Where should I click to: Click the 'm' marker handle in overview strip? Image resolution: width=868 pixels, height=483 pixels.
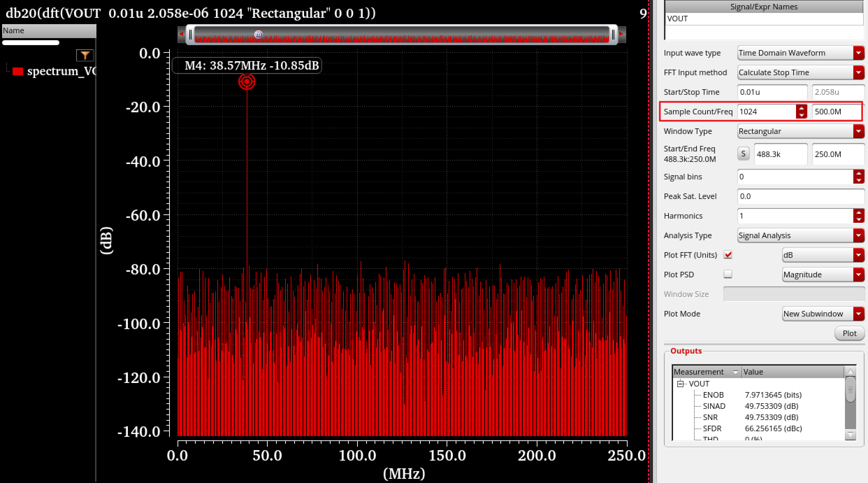258,34
